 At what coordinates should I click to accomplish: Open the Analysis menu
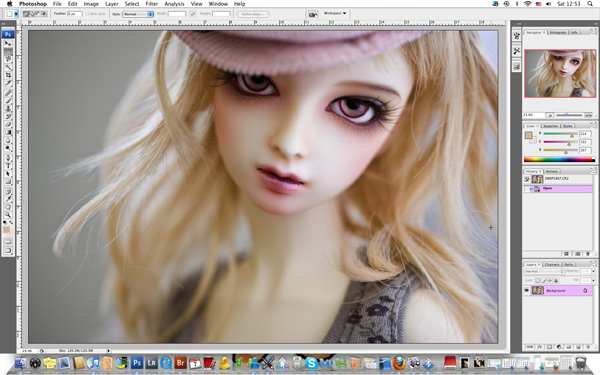coord(174,4)
